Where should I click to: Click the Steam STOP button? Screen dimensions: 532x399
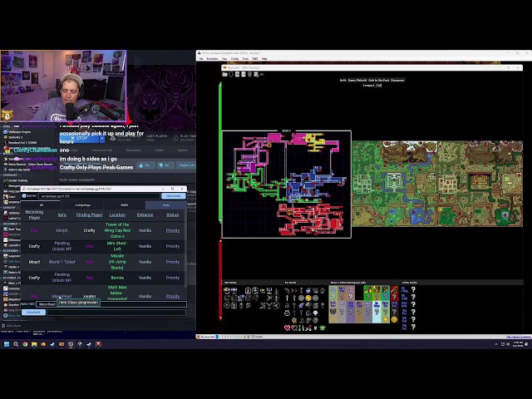(x=79, y=139)
